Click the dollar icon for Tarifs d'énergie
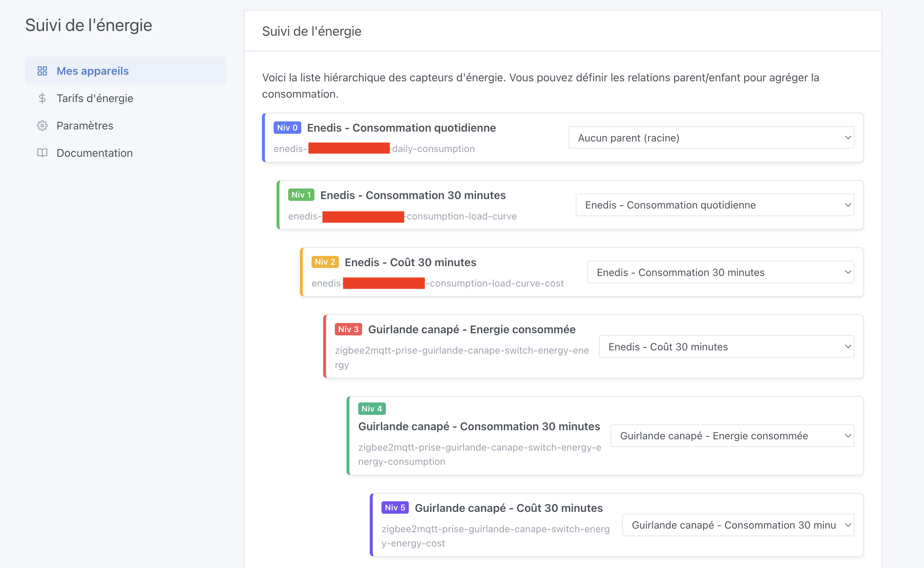 click(42, 98)
